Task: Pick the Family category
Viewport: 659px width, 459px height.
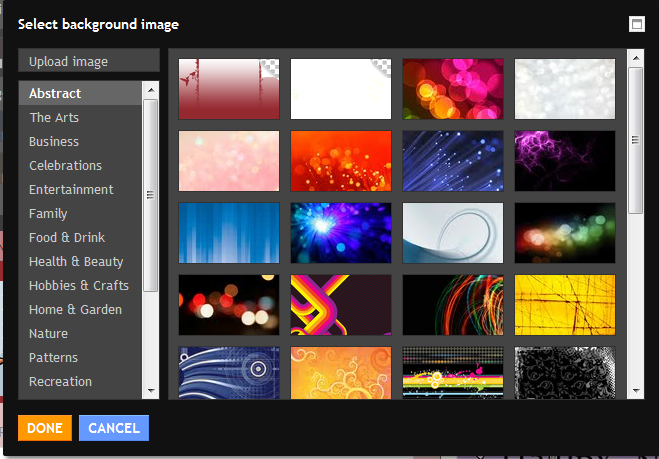Action: coord(80,213)
